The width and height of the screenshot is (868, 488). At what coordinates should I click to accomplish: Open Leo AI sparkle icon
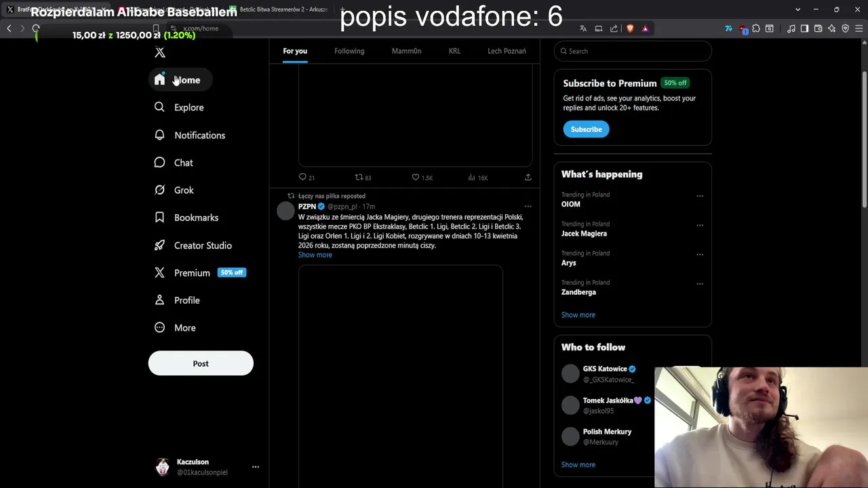(x=831, y=28)
